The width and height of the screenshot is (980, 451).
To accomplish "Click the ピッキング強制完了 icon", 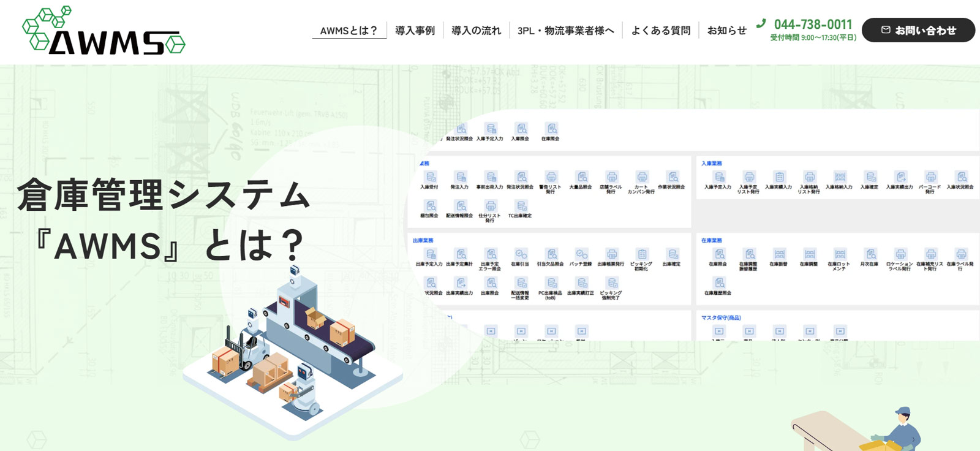I will tap(612, 282).
